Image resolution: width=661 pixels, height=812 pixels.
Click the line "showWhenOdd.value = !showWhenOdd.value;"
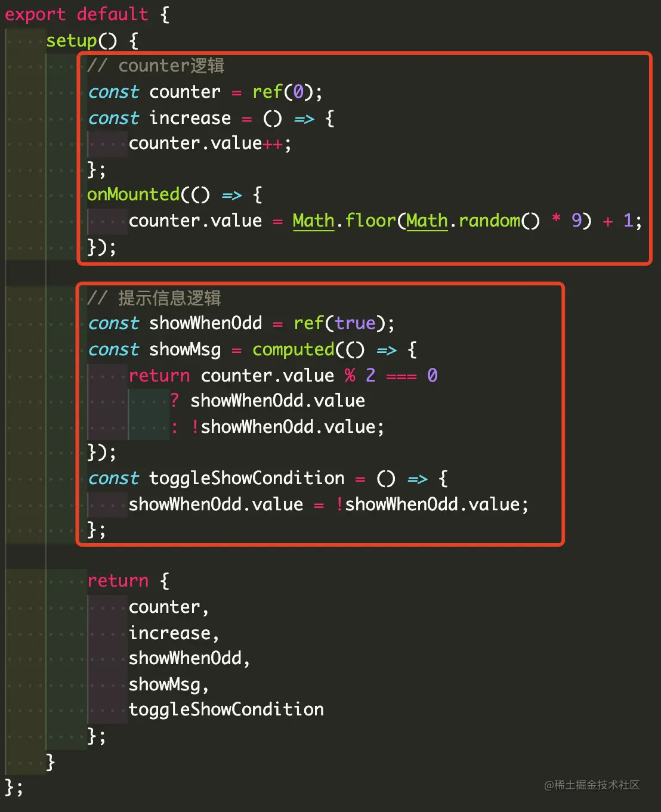point(329,504)
